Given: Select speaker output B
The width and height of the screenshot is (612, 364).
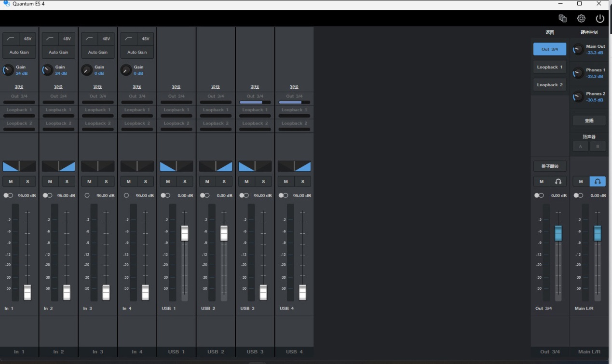Looking at the screenshot, I should point(598,147).
